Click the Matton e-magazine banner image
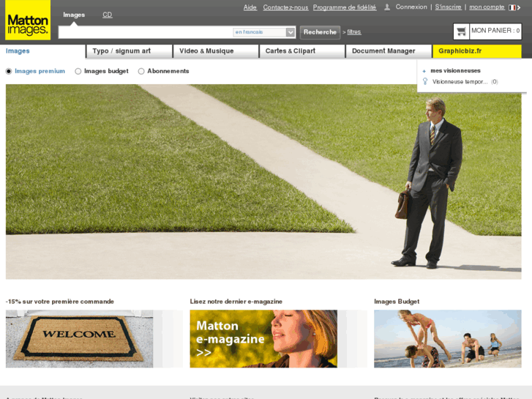This screenshot has width=532, height=399. (263, 338)
